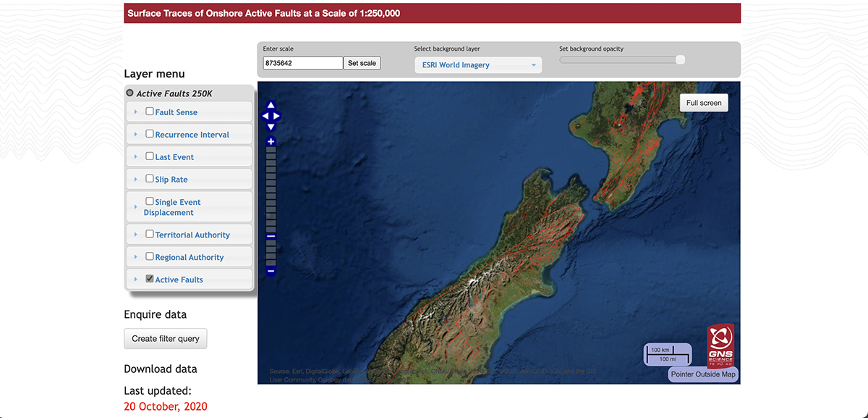Click the Create filter query button
The width and height of the screenshot is (868, 420).
point(166,339)
